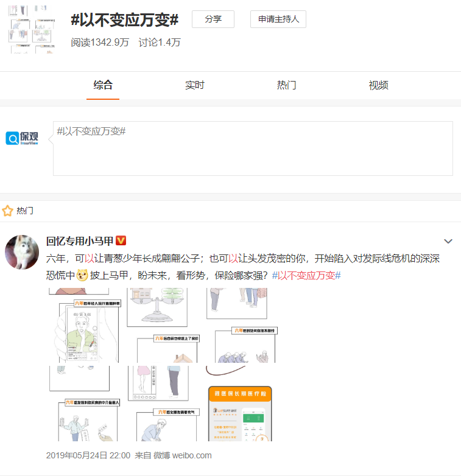
Task: Open the 热门 tab
Action: click(x=286, y=85)
